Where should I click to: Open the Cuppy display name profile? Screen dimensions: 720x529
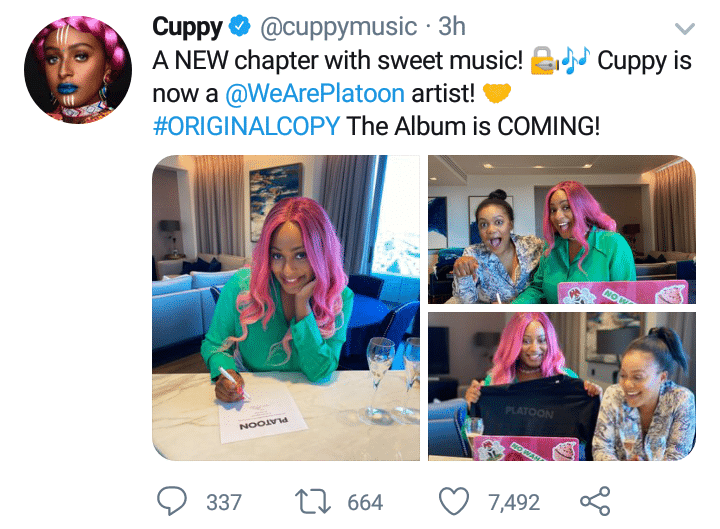(187, 27)
